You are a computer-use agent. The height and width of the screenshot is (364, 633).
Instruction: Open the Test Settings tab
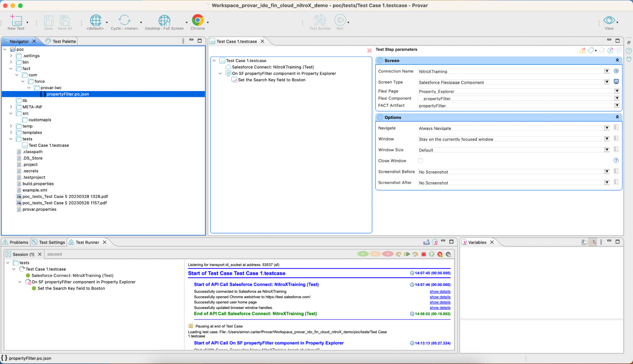pos(49,242)
